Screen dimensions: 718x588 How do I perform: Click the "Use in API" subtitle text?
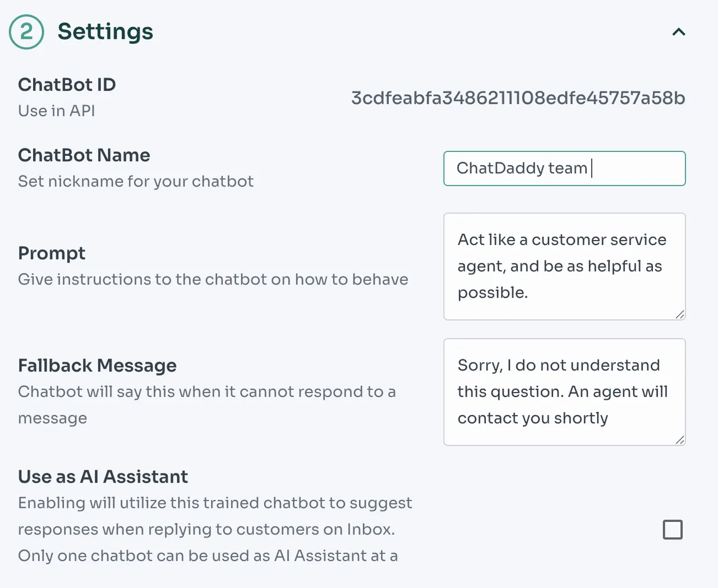click(56, 111)
